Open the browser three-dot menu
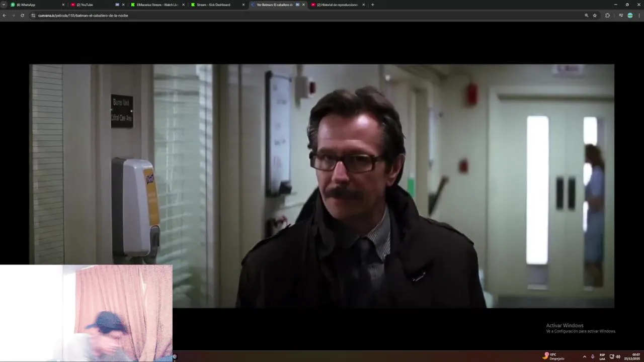 click(x=639, y=16)
